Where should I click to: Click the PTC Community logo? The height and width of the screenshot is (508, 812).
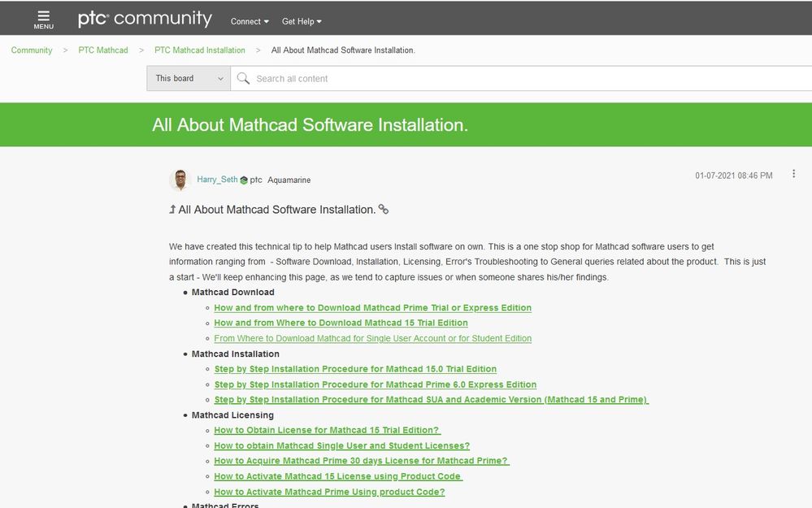coord(145,19)
